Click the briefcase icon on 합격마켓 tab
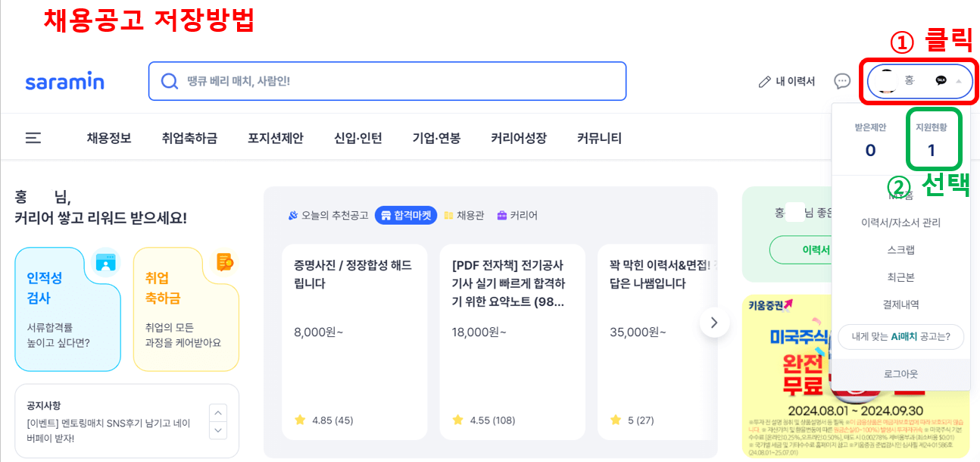This screenshot has width=980, height=462. point(387,214)
